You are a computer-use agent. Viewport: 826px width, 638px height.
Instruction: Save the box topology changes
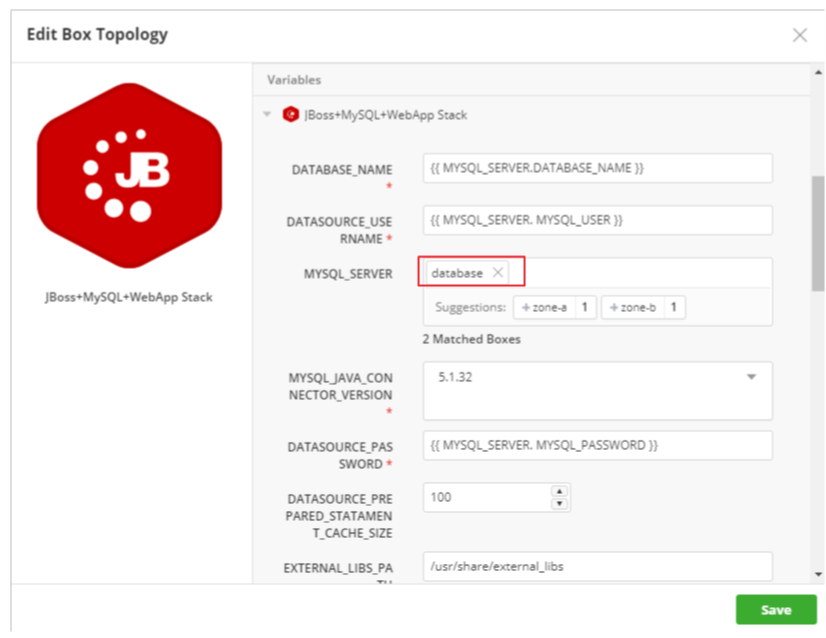[x=776, y=610]
